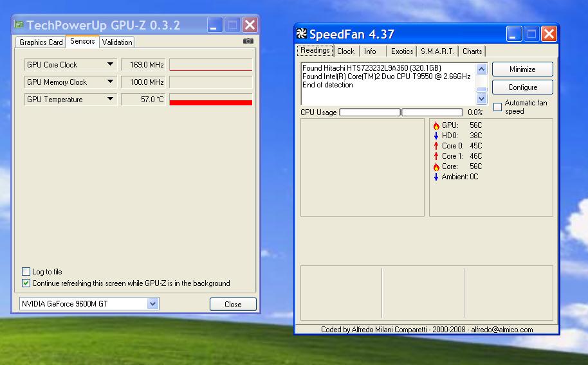Open the Validation tab
The image size is (588, 365).
point(117,42)
